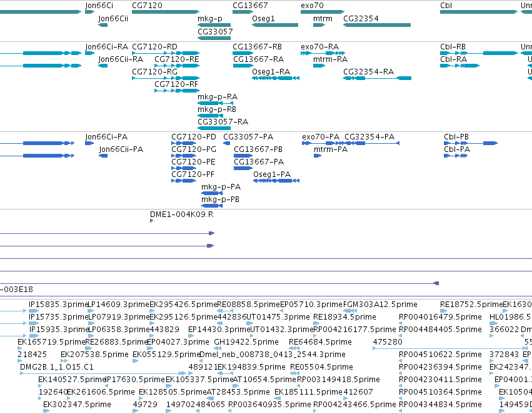This screenshot has width=532, height=414.
Task: Select EST RE18752.5prime
Action: [471, 305]
